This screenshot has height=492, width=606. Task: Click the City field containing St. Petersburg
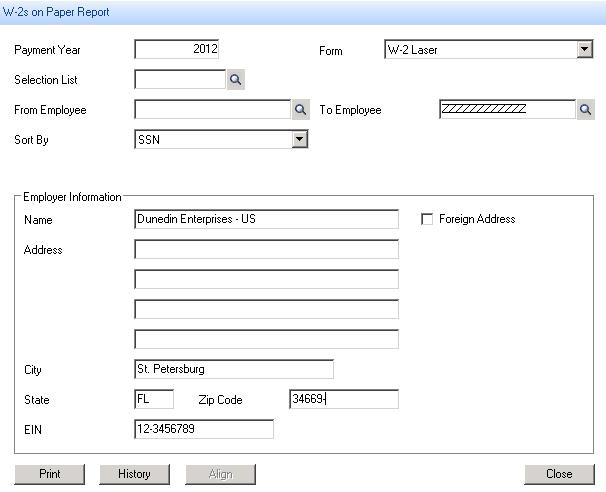pos(233,369)
